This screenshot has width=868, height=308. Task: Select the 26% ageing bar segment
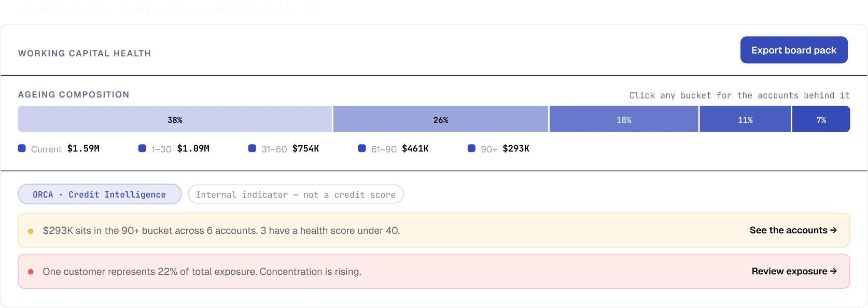(x=441, y=119)
